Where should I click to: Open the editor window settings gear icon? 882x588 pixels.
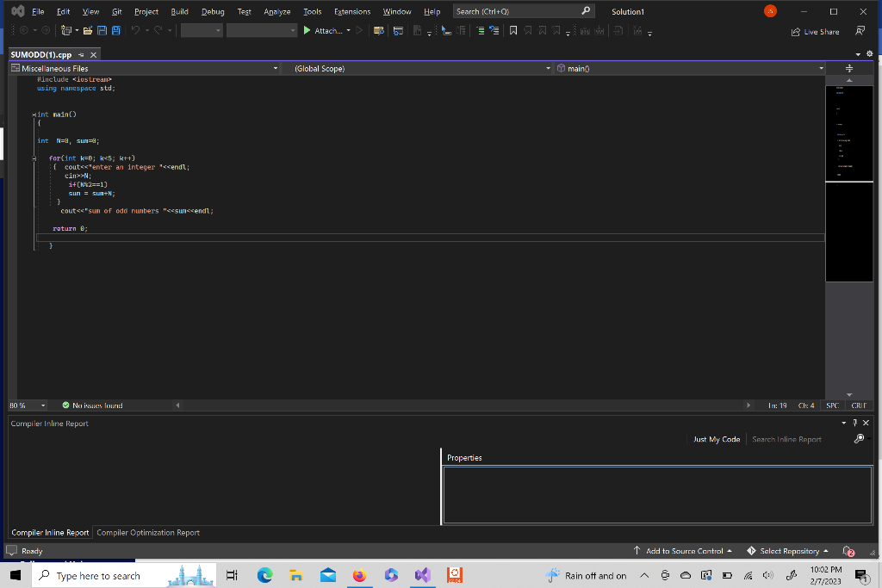pos(870,54)
